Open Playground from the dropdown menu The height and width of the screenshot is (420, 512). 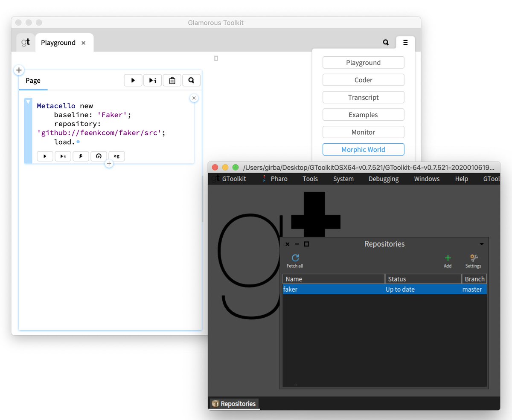(x=363, y=63)
